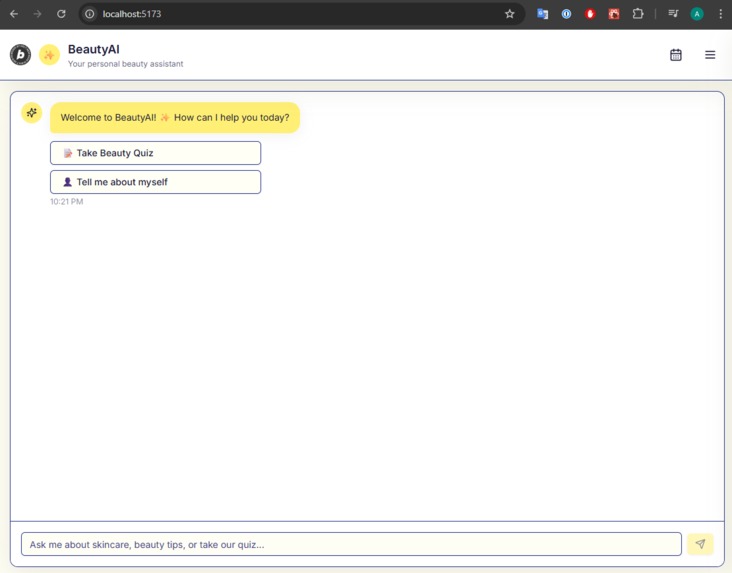This screenshot has width=732, height=573.
Task: Reload the page
Action: pos(61,14)
